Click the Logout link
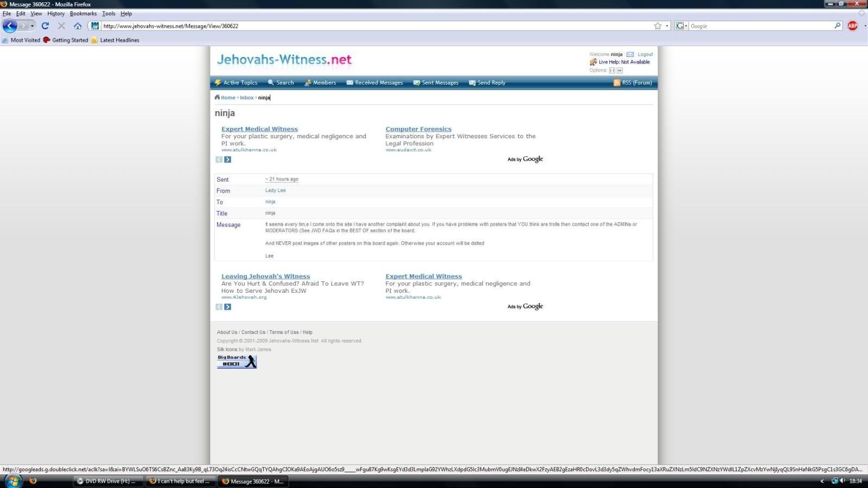Screen dimensions: 868x488 tap(645, 54)
